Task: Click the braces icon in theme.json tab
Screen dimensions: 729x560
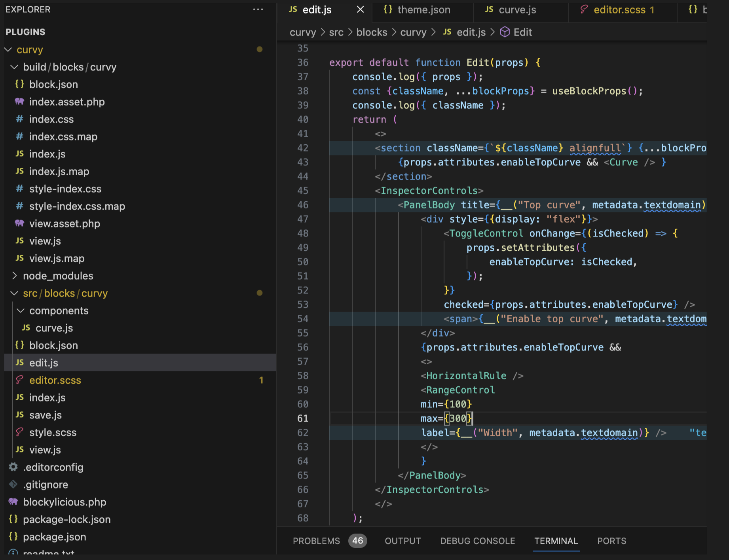Action: point(388,9)
